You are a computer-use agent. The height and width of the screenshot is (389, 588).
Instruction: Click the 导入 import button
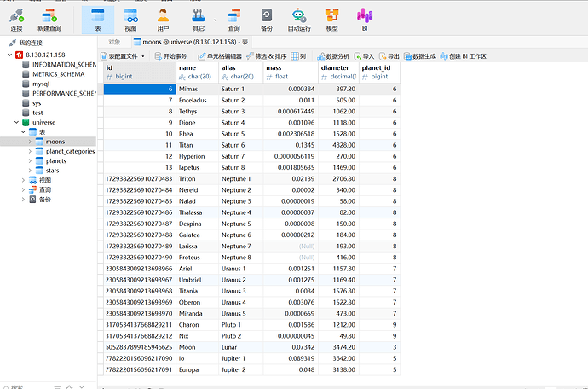click(365, 56)
